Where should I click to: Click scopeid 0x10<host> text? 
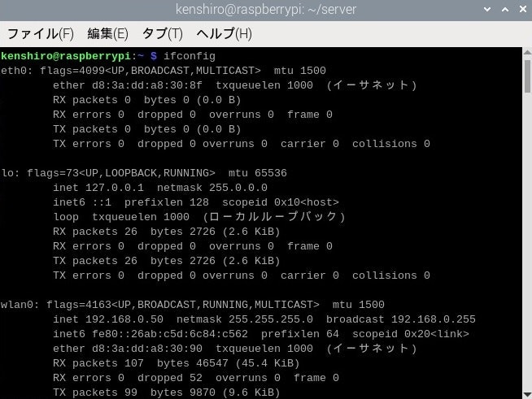coord(281,202)
